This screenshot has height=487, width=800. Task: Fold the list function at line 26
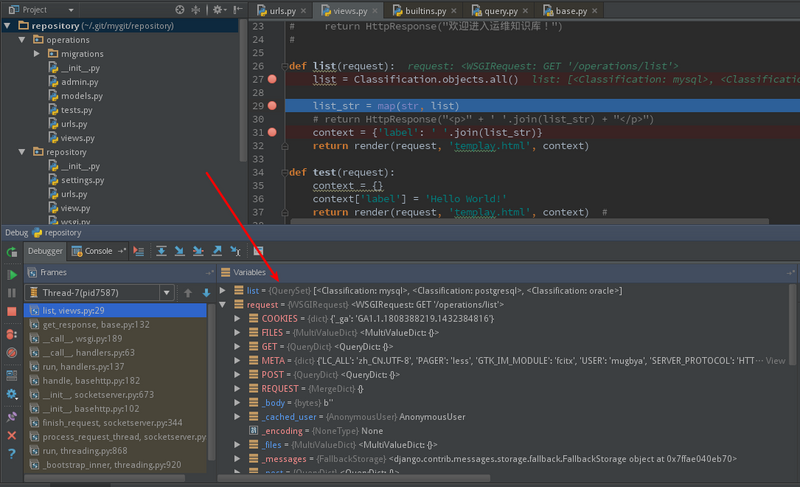[285, 66]
